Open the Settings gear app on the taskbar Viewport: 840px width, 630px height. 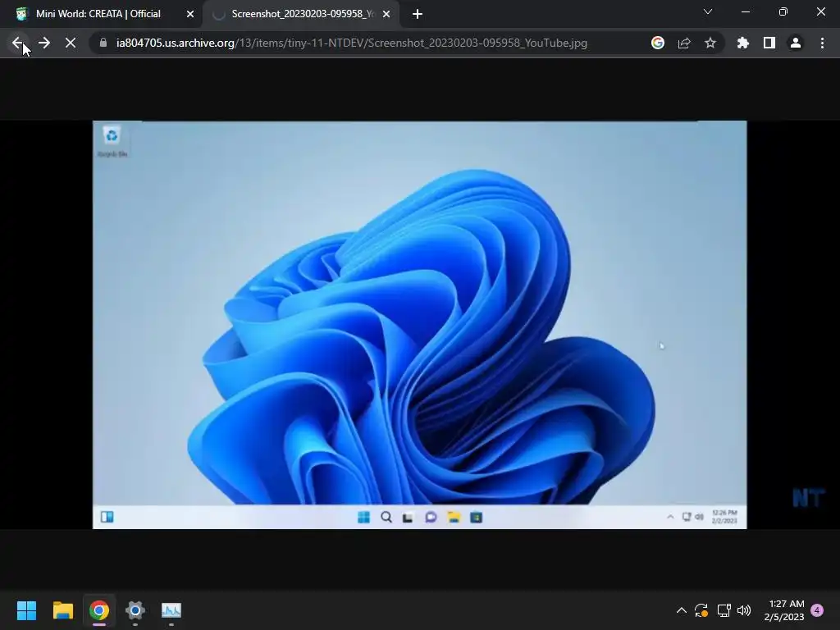[x=135, y=610]
